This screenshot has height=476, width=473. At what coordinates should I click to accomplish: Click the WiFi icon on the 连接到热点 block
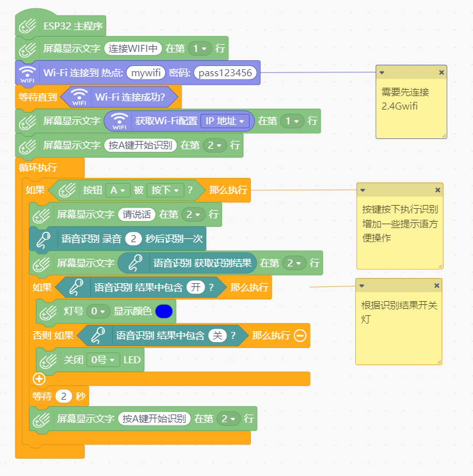click(28, 73)
